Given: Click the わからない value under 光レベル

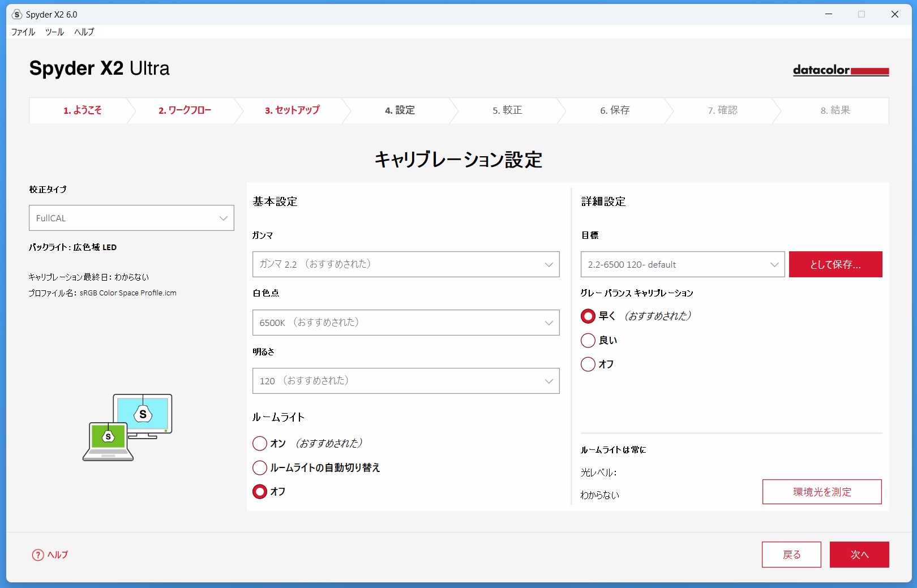Looking at the screenshot, I should pyautogui.click(x=600, y=495).
